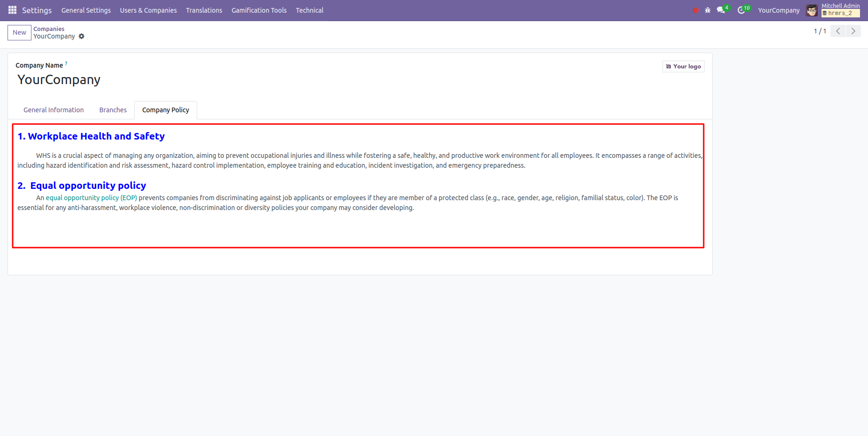Open the General Settings menu

86,10
